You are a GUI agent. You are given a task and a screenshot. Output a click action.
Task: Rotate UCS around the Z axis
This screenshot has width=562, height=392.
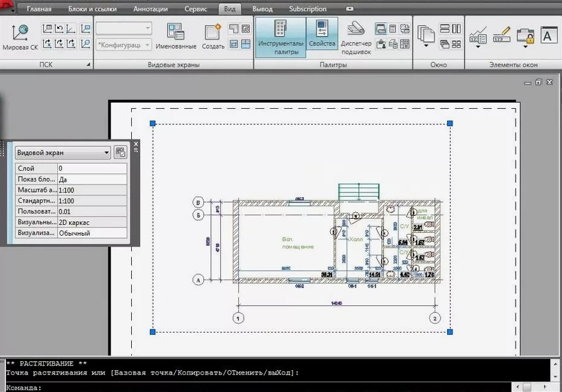click(x=71, y=44)
